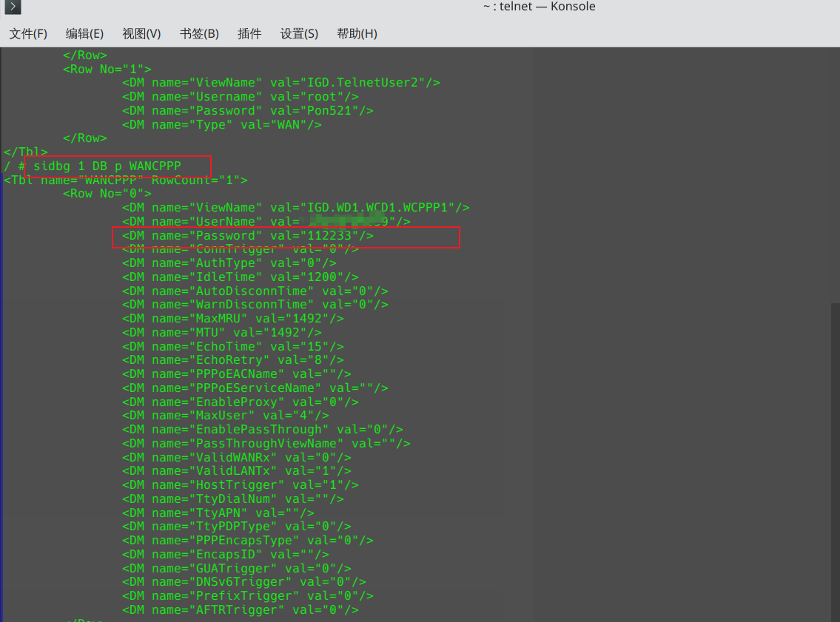Click the Konsole terminal icon in title bar

(x=10, y=7)
